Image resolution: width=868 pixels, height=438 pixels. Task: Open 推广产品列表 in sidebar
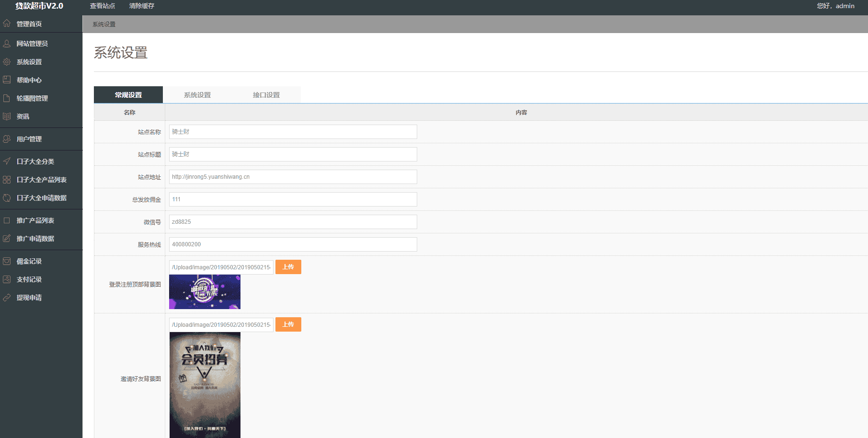point(35,220)
